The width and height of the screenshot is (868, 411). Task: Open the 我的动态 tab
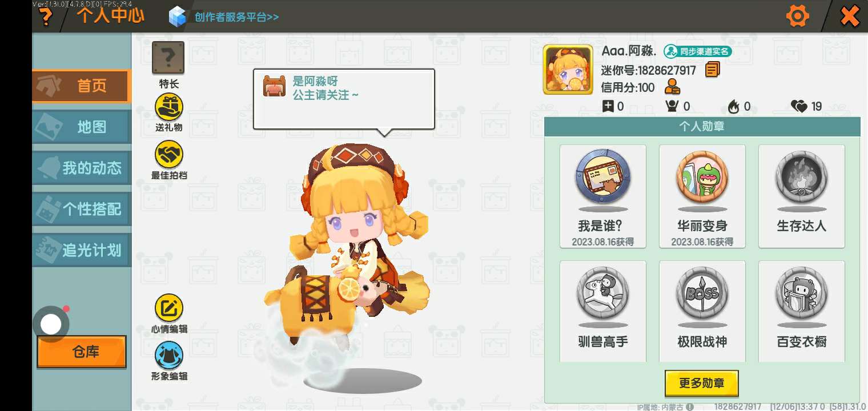(x=82, y=168)
